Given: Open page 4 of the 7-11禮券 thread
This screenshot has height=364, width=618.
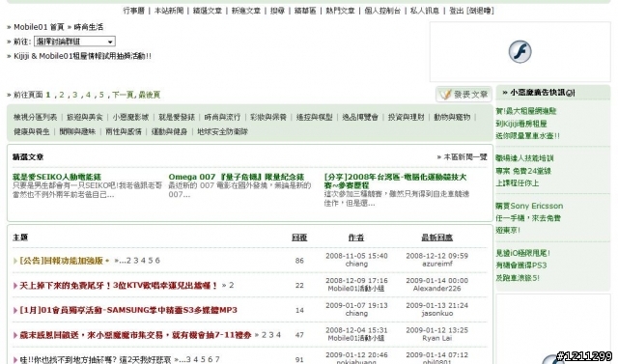Looking at the screenshot, I should pos(279,335).
